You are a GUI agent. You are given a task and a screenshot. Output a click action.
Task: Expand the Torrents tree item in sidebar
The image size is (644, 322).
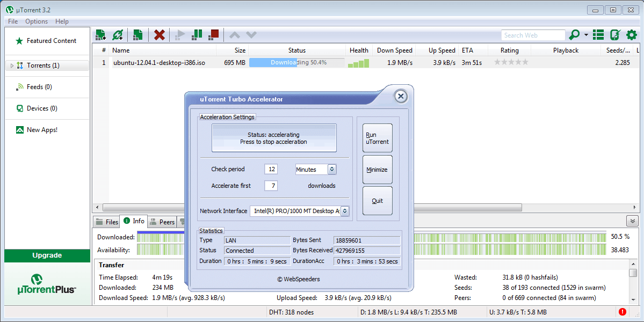pyautogui.click(x=12, y=65)
